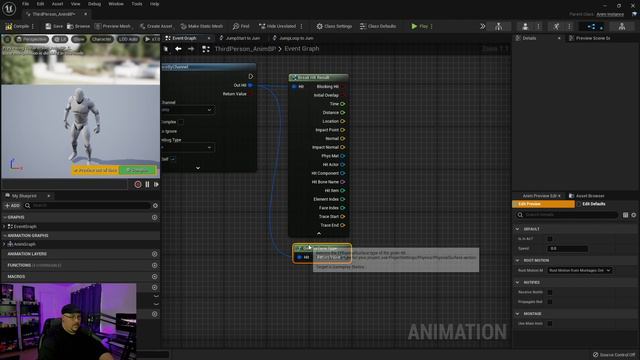Select Edit Defaults radio option

tap(591, 204)
